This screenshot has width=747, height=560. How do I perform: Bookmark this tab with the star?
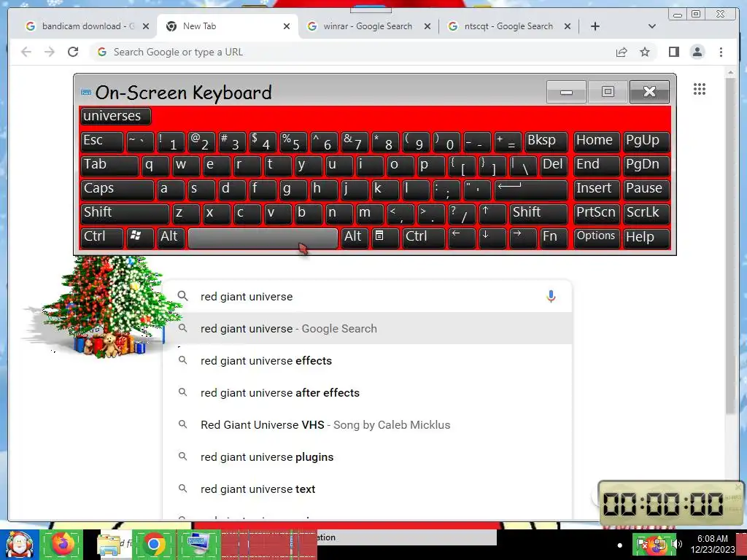pyautogui.click(x=645, y=52)
